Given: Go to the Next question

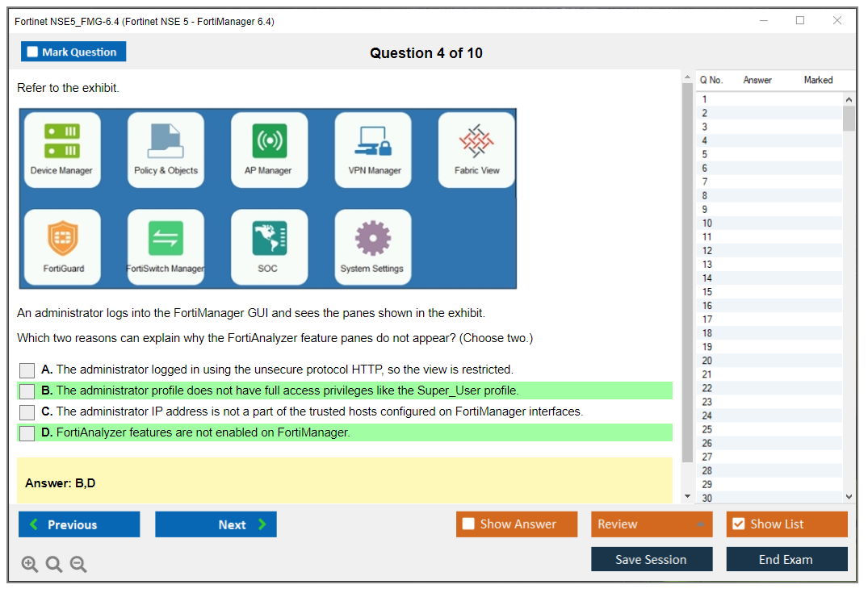Looking at the screenshot, I should (x=216, y=524).
